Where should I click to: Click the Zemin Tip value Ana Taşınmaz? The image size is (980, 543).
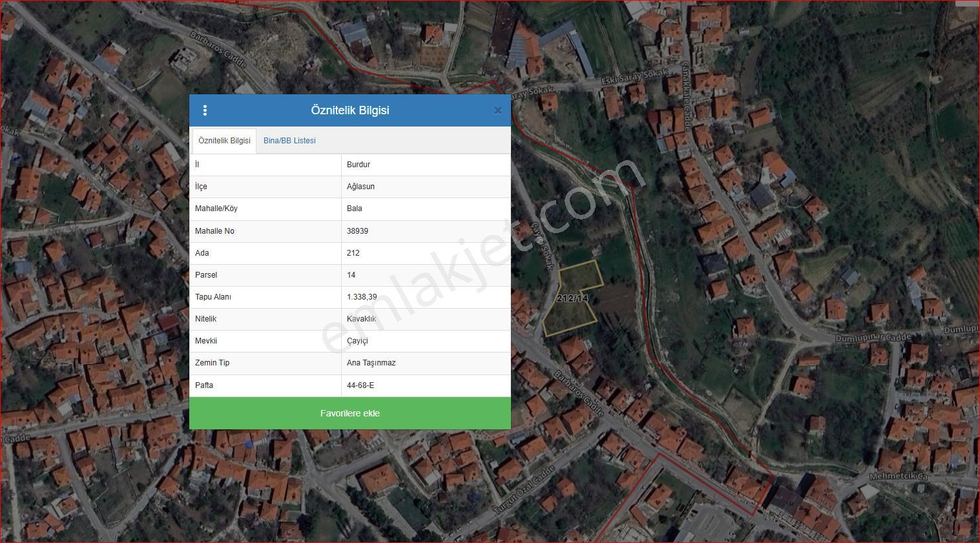pos(371,363)
